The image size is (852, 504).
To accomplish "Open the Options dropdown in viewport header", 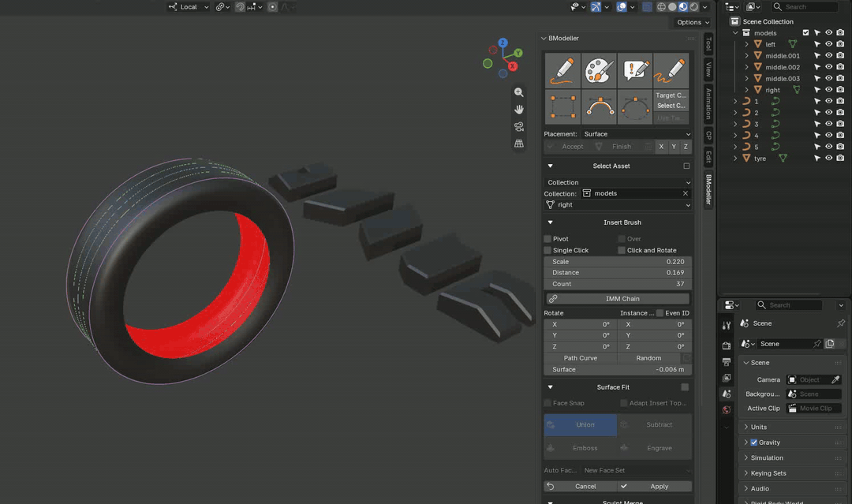I will click(x=693, y=22).
